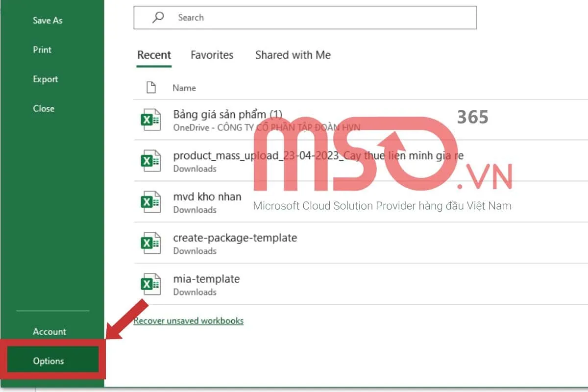Viewport: 588px width, 392px height.
Task: Click the Recover unsaved workbooks link
Action: click(189, 321)
